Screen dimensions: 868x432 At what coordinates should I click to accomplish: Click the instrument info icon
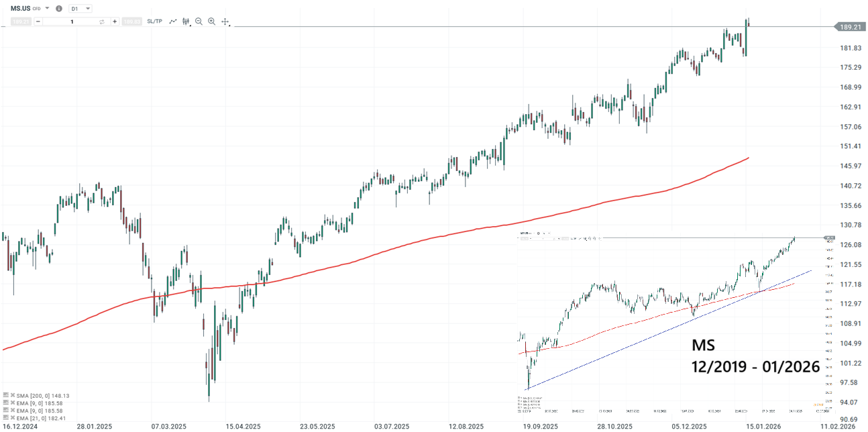tap(59, 8)
